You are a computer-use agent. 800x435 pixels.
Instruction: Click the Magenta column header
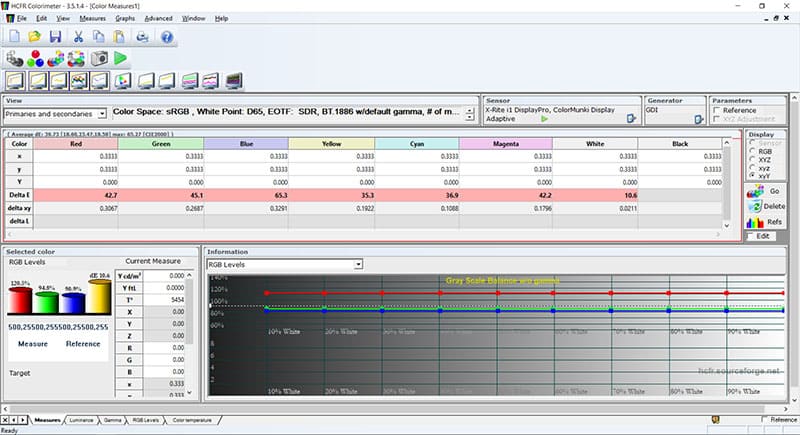[506, 144]
